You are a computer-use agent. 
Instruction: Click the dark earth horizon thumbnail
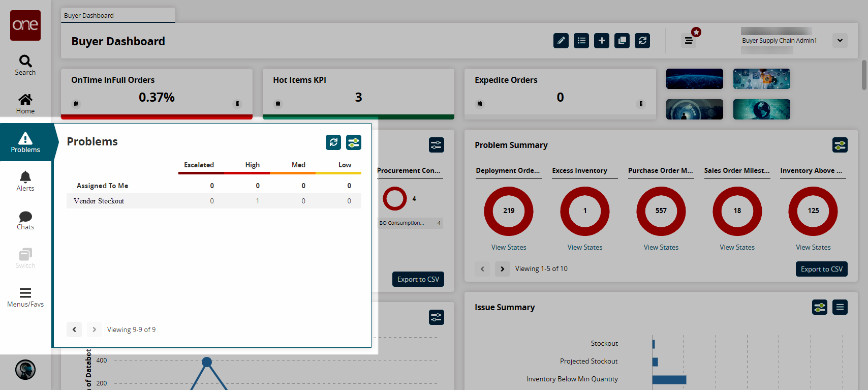click(x=695, y=79)
